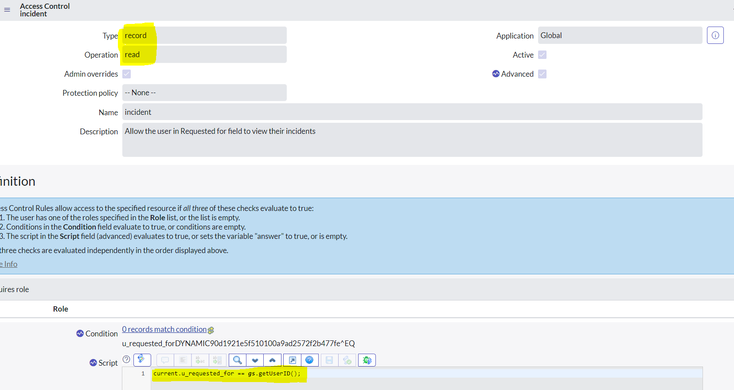Start script search with magnifier icon
Image resolution: width=734 pixels, height=390 pixels.
tap(237, 360)
